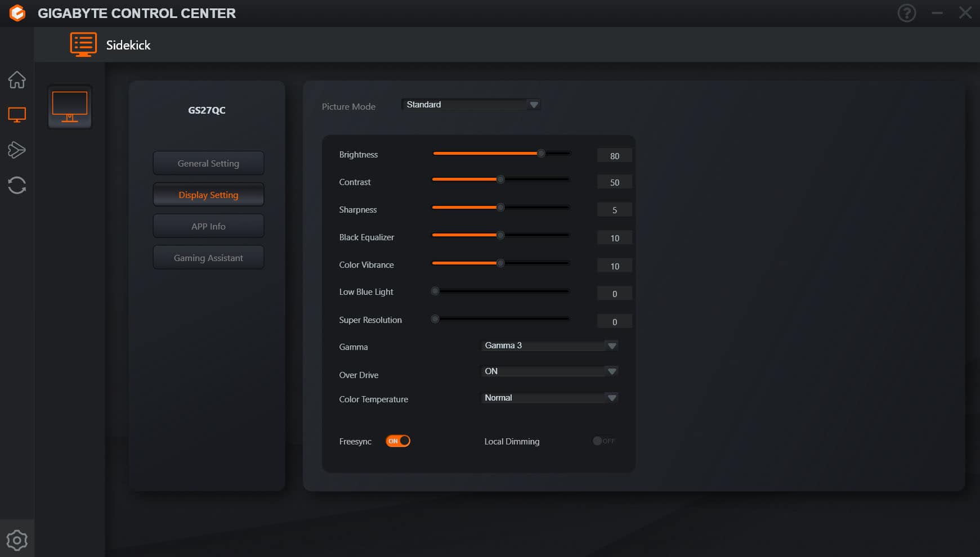
Task: Adjust the Brightness slider
Action: [541, 153]
